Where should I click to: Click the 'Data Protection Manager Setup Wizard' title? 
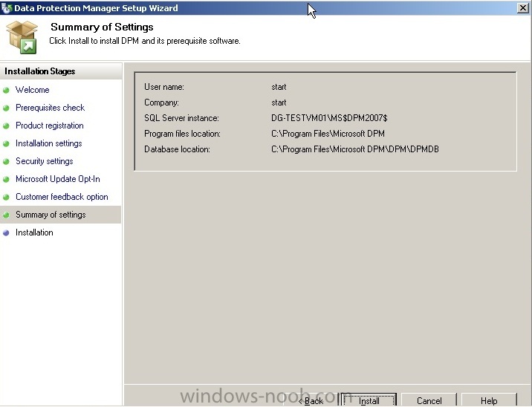pos(96,8)
